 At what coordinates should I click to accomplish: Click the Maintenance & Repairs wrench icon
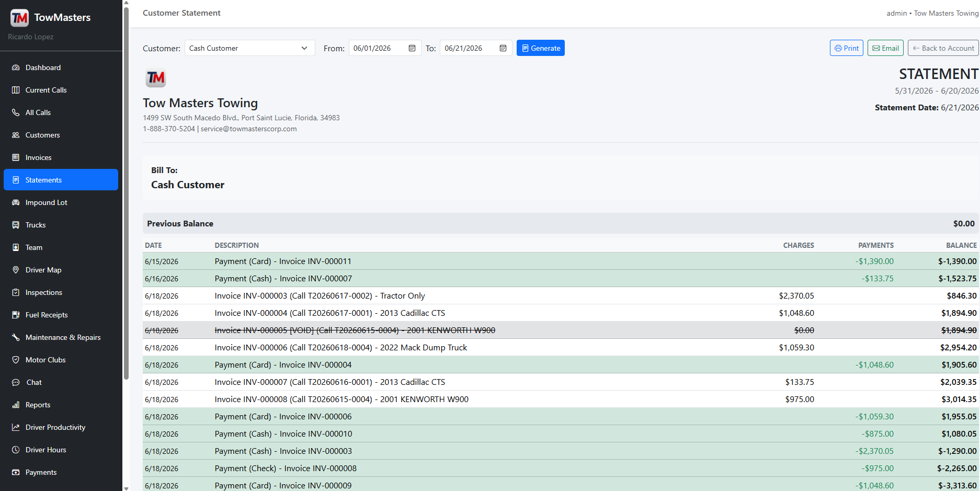(16, 337)
